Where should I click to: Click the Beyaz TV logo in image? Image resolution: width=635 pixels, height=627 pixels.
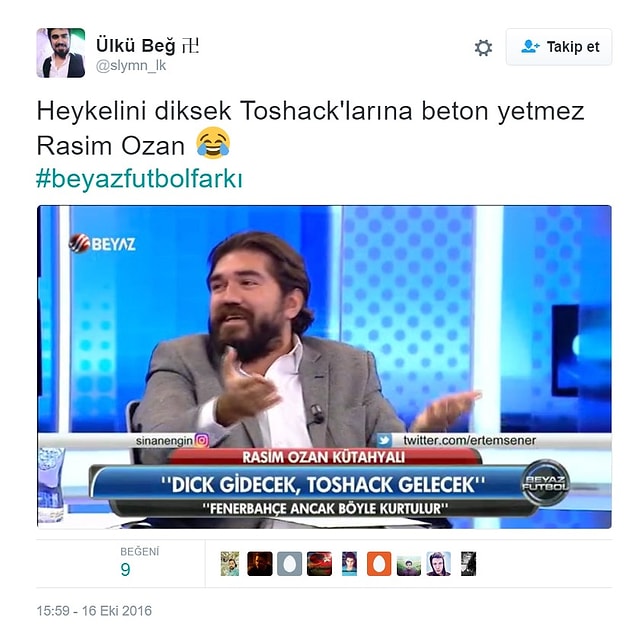click(x=102, y=243)
